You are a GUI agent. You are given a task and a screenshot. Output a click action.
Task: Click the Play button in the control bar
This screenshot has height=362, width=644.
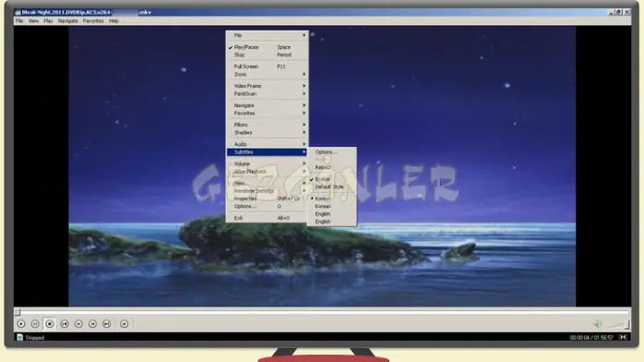point(21,324)
